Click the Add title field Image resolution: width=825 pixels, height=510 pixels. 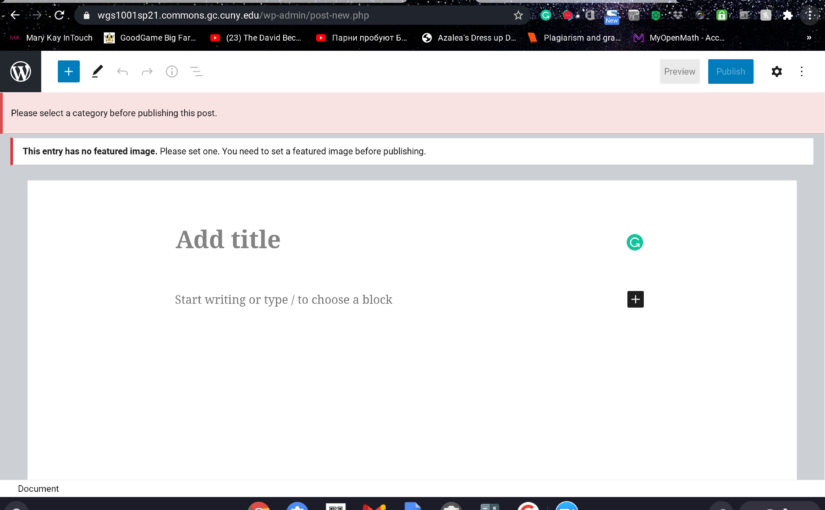pyautogui.click(x=228, y=239)
